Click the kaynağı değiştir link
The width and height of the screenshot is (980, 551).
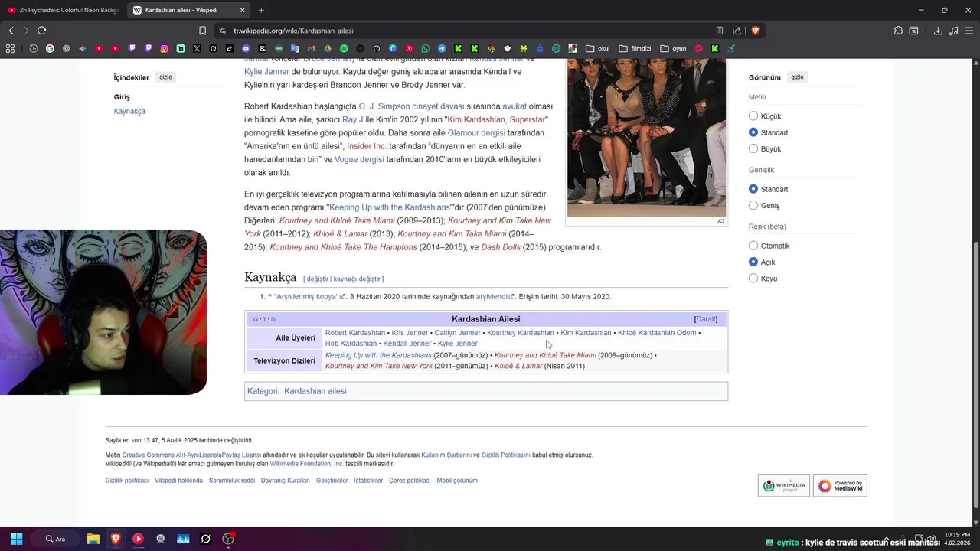357,279
